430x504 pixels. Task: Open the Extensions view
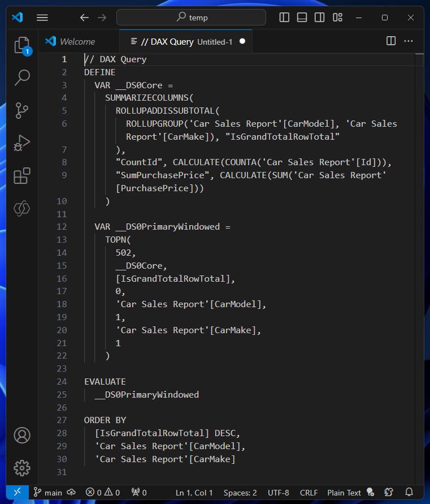(x=22, y=176)
